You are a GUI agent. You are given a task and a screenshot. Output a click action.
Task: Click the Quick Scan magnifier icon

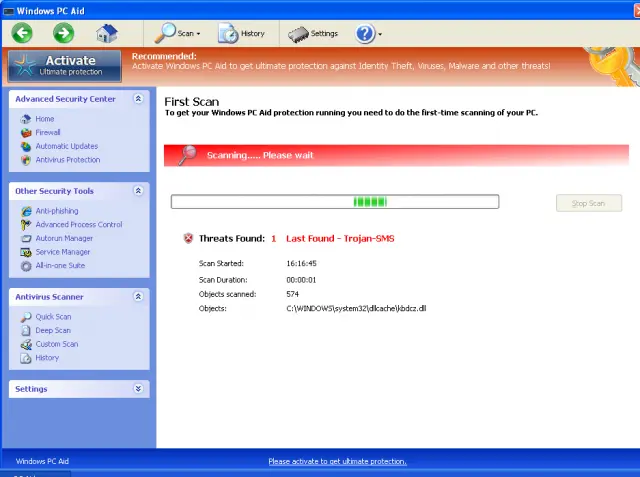click(x=26, y=317)
